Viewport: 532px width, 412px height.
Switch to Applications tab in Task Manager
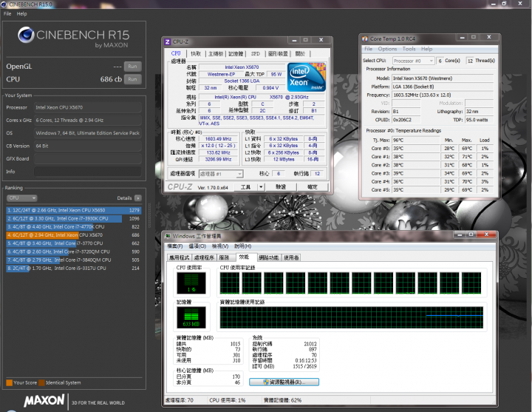pyautogui.click(x=179, y=257)
